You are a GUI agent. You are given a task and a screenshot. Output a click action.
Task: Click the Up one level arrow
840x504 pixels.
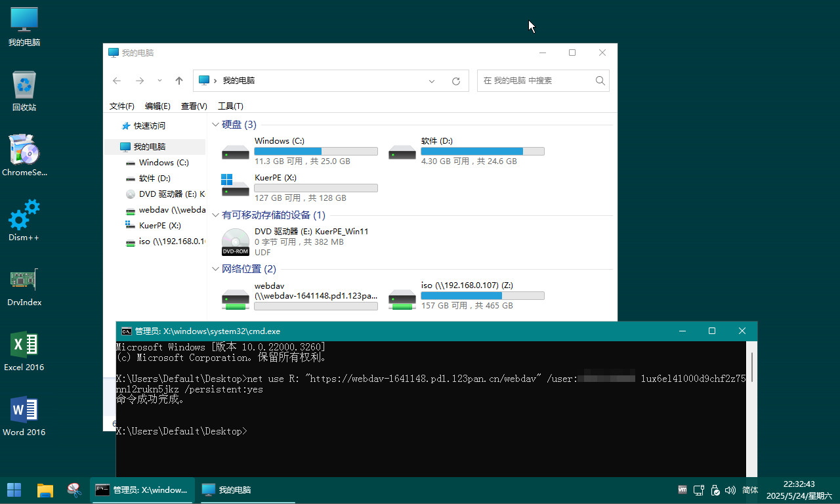point(179,81)
